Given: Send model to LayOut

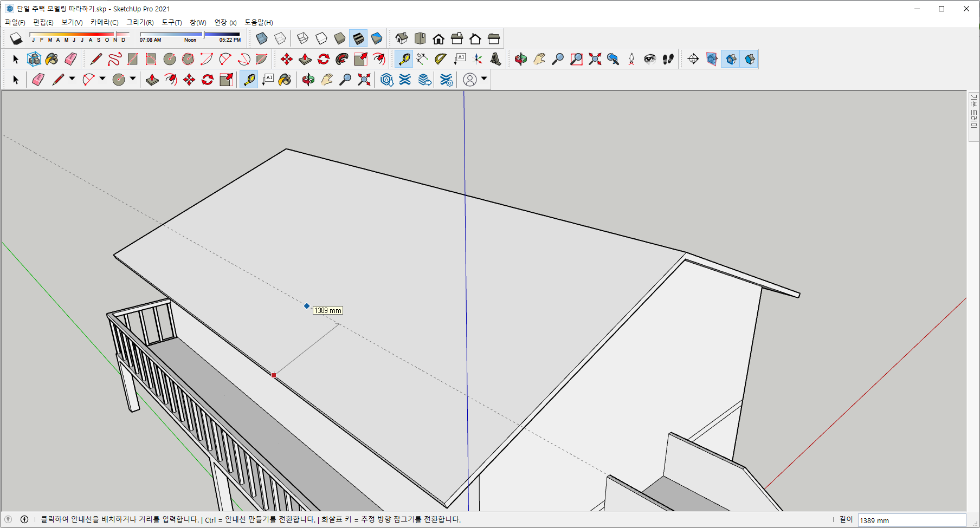Looking at the screenshot, I should 425,80.
